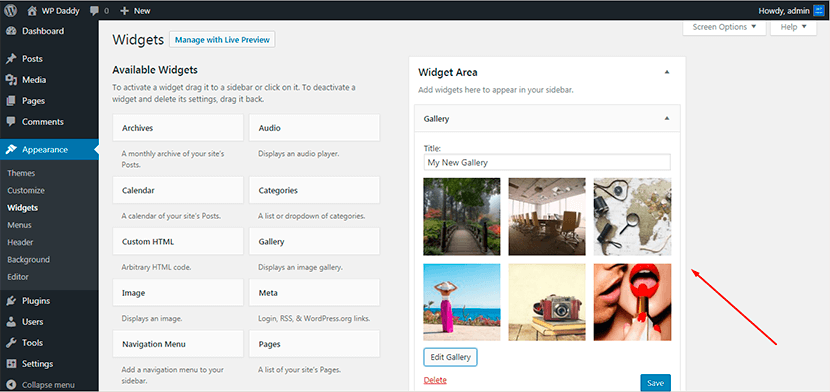Image resolution: width=830 pixels, height=392 pixels.
Task: Open Screen Options dropdown
Action: 724,27
